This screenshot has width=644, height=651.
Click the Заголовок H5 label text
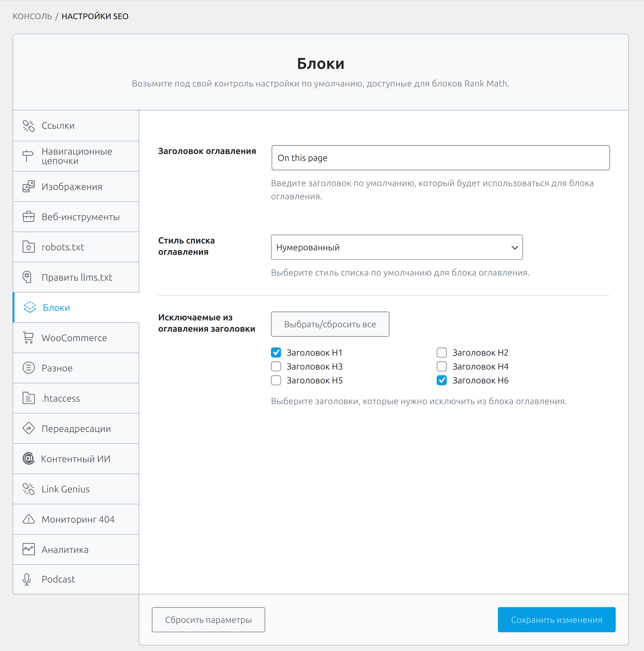point(314,380)
